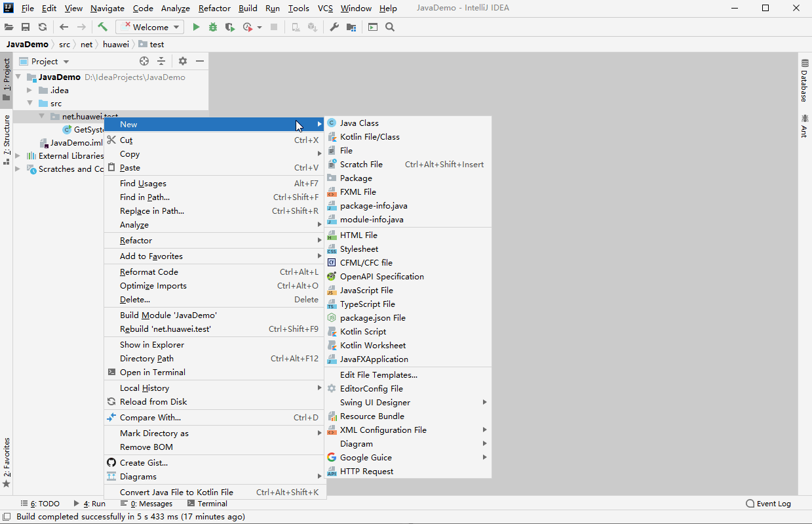The width and height of the screenshot is (812, 524).
Task: Select Google Guice in the New submenu
Action: [408, 458]
